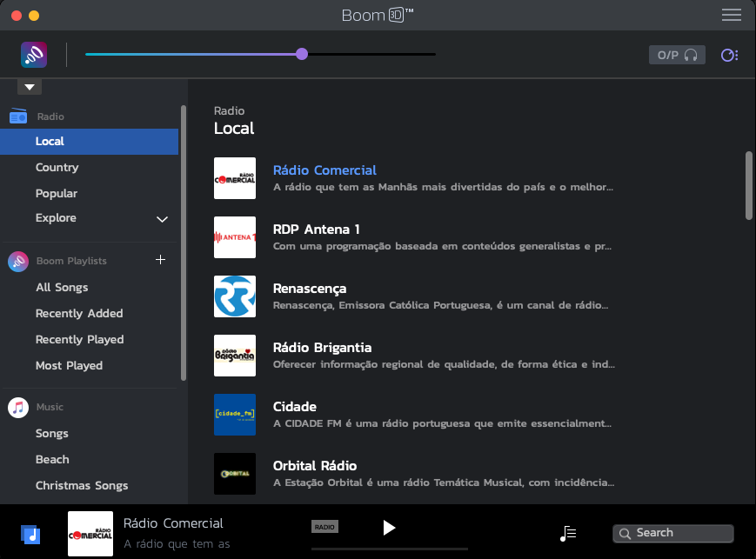Viewport: 756px width, 559px height.
Task: Open the equalizer effects settings icon
Action: pyautogui.click(x=729, y=56)
